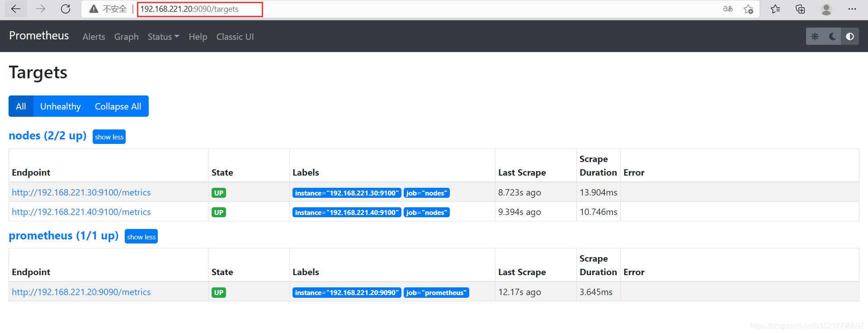Click the prometheus (1/1 up) heading link
Image resolution: width=868 pixels, height=334 pixels.
coord(64,236)
